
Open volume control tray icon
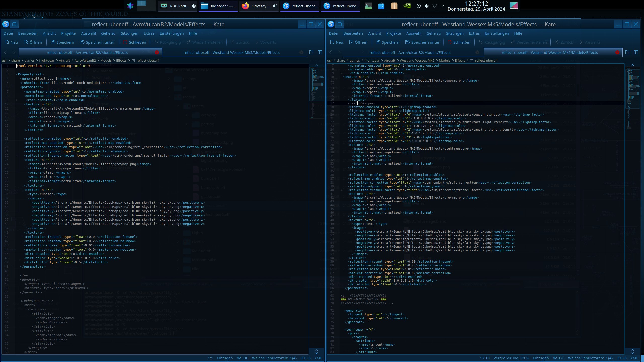(426, 6)
